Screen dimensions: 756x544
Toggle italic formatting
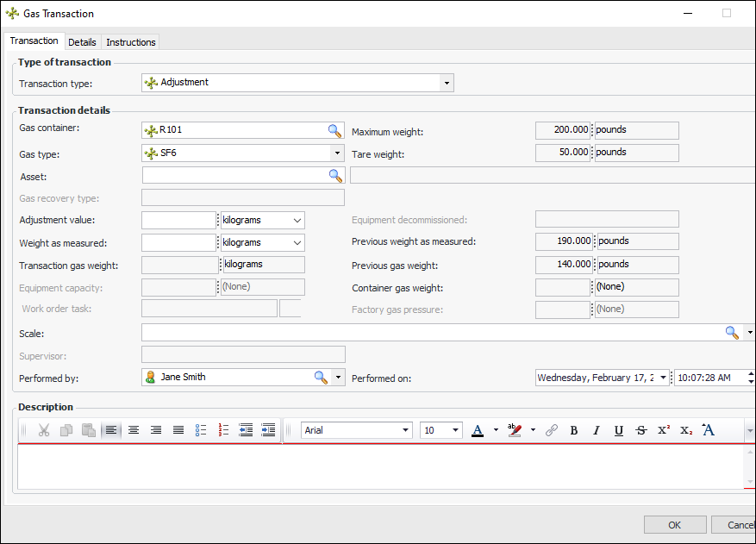(596, 430)
